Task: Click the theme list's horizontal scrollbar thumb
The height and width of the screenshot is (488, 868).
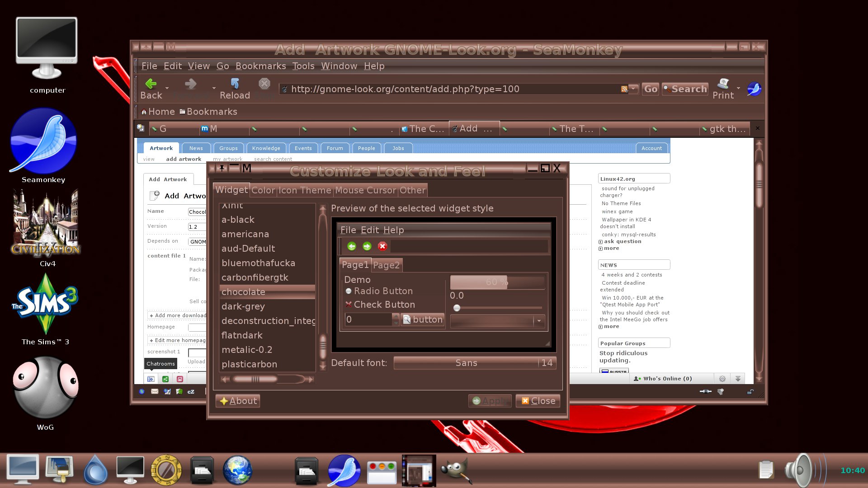Action: tap(255, 379)
